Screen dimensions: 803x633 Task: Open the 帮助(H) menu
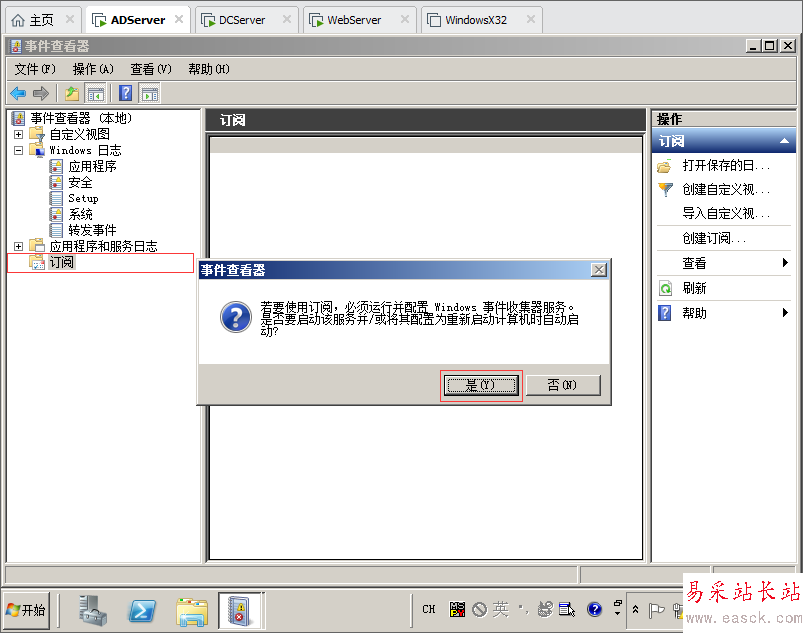(208, 69)
